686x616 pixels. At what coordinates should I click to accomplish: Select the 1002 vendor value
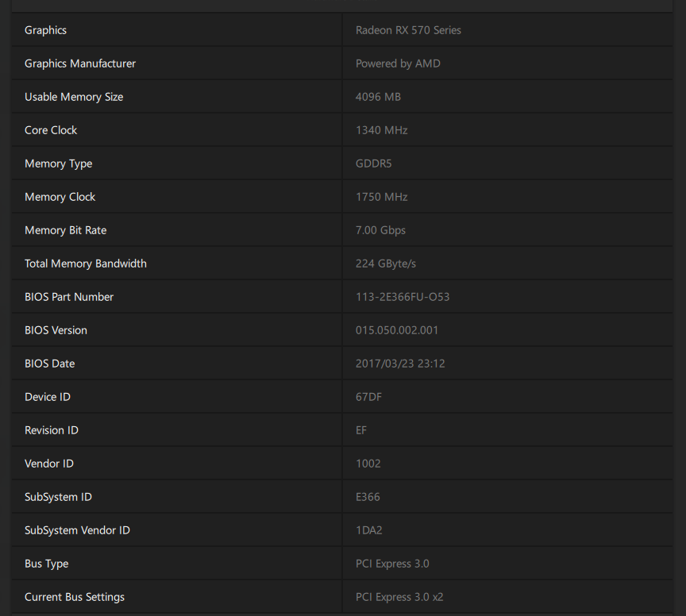click(x=368, y=464)
